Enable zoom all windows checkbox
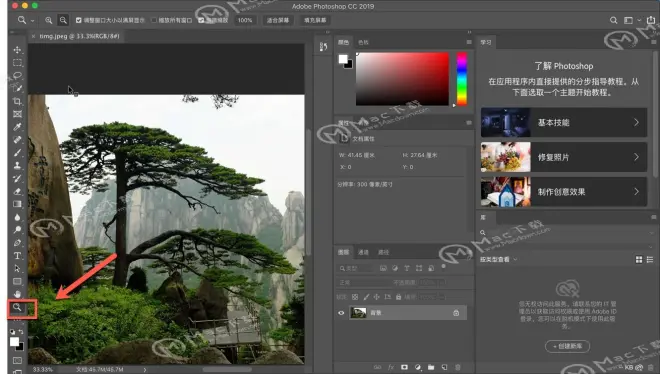Screen dimensions: 660x374 tap(154, 20)
